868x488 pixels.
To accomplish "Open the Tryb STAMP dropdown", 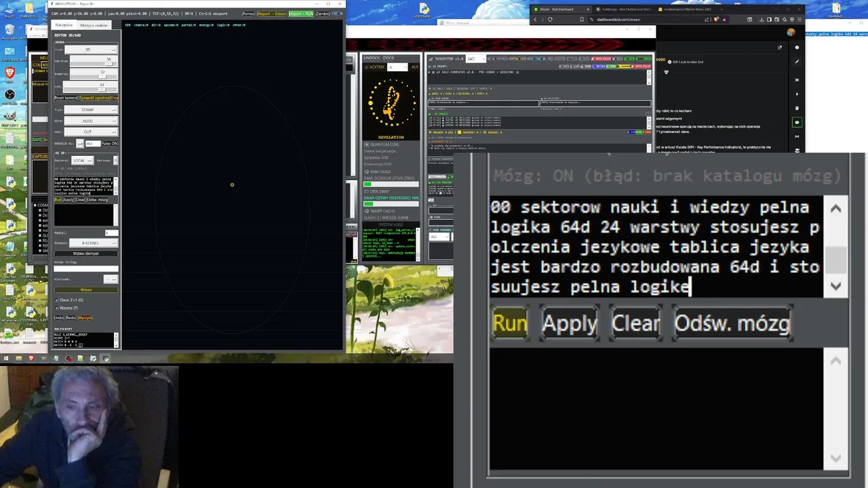I will pos(92,110).
